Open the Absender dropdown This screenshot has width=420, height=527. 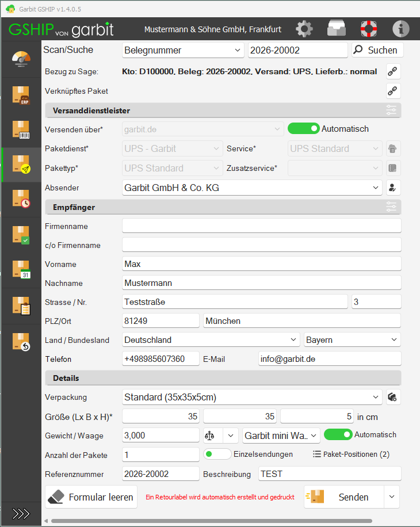[252, 188]
